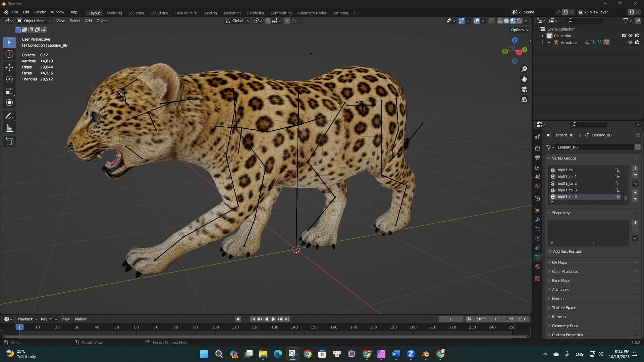Select the Transform tool
Viewport: 644px width, 362px height.
coord(9,103)
